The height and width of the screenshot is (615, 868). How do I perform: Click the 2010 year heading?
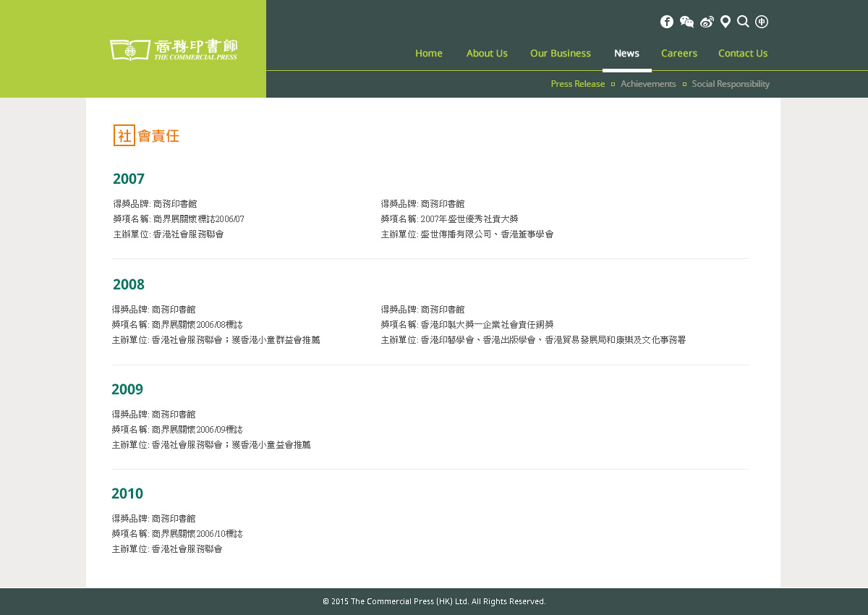point(127,493)
